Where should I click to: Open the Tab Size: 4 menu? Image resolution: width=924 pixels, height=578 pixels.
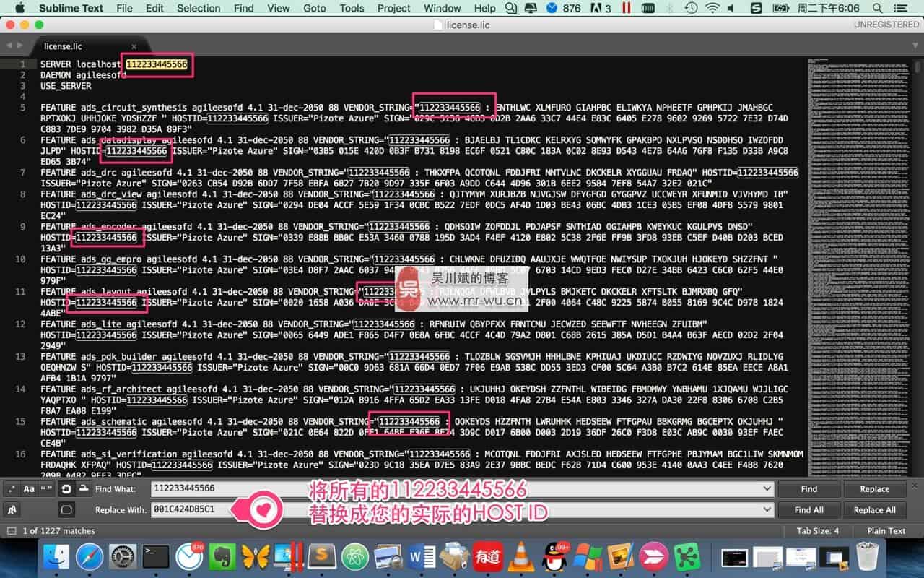[817, 531]
